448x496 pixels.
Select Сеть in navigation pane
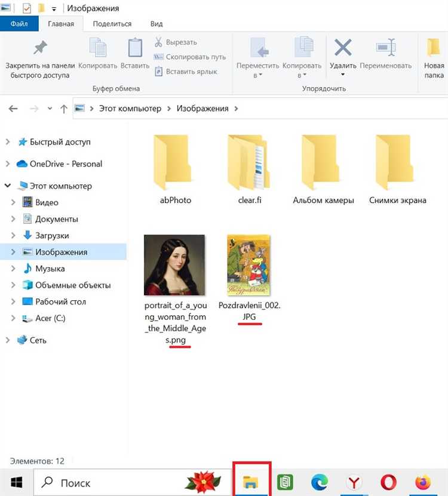click(x=38, y=340)
